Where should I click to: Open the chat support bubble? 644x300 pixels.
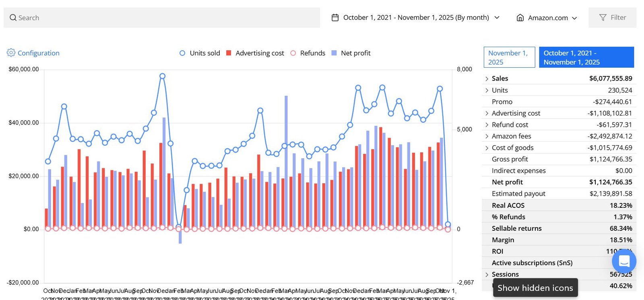624,261
